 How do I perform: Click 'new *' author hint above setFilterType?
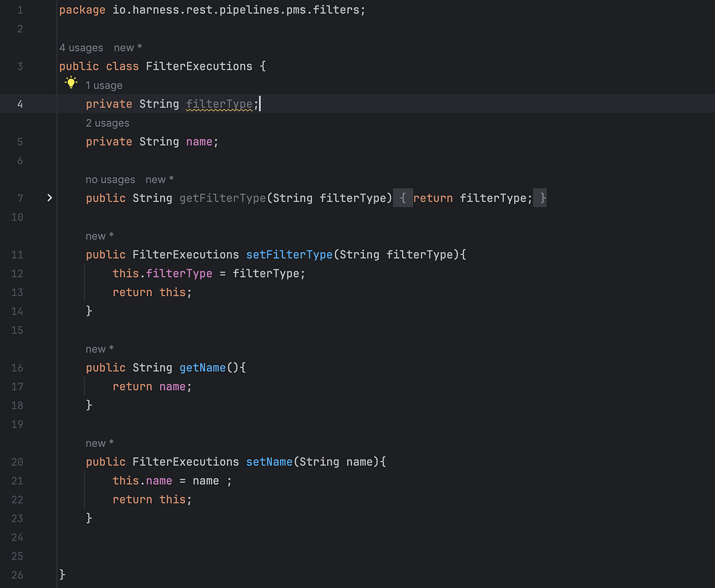(100, 236)
